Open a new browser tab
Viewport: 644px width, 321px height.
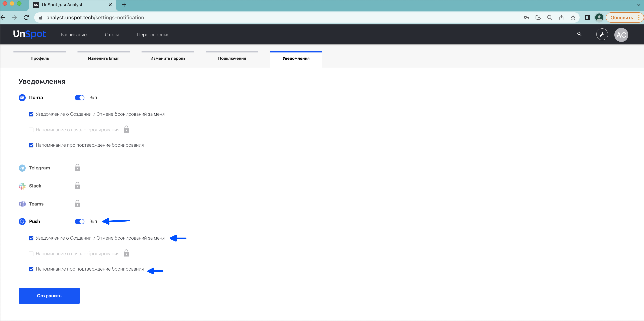124,5
